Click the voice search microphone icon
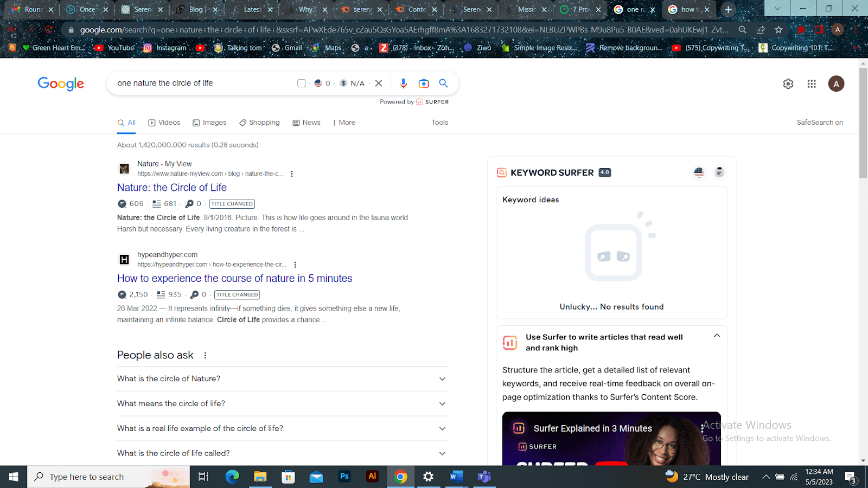Viewport: 868px width, 488px height. [x=403, y=83]
